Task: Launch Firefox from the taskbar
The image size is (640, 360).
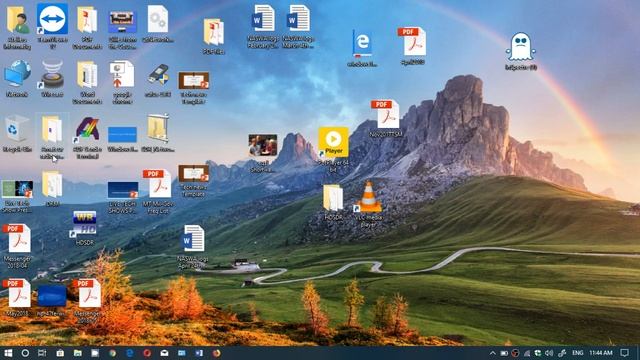Action: 216,353
